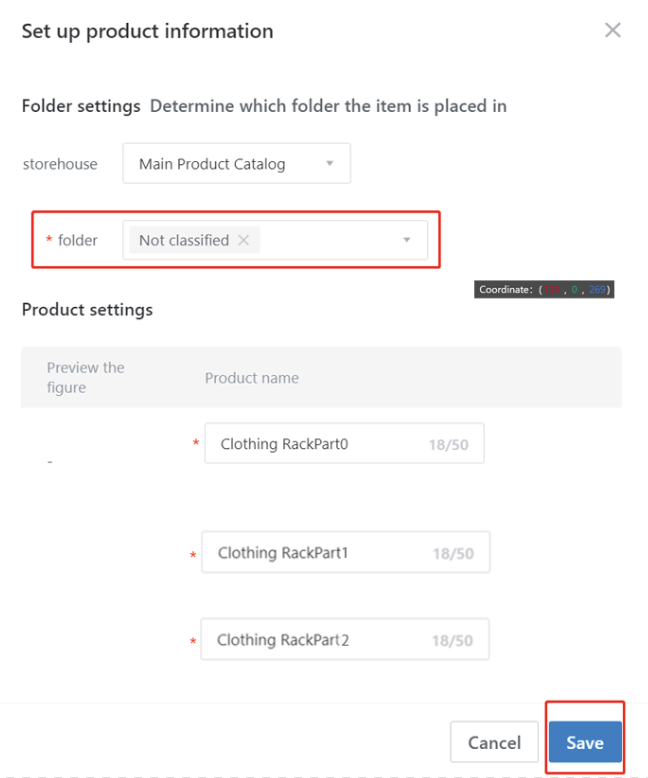The height and width of the screenshot is (778, 648).
Task: Click the 'storehouse' field label
Action: (60, 164)
